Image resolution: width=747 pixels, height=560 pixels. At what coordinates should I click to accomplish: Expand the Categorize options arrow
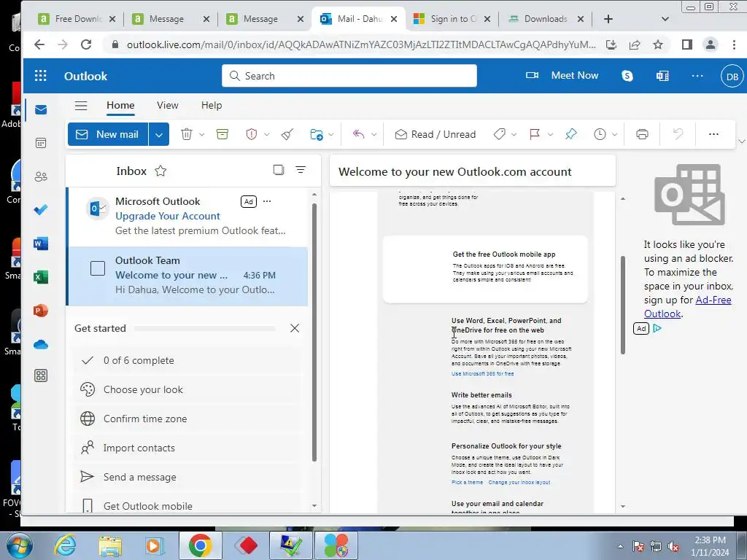[514, 134]
